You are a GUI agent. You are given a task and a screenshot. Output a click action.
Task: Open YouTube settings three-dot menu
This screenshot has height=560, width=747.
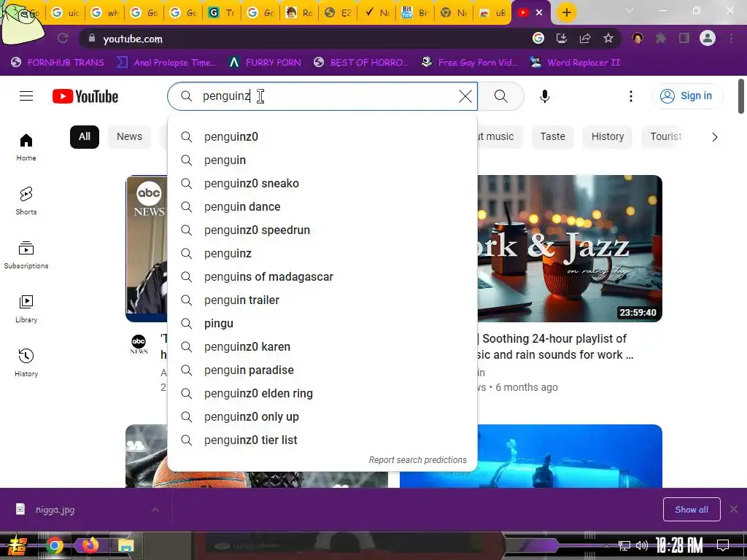pos(631,96)
